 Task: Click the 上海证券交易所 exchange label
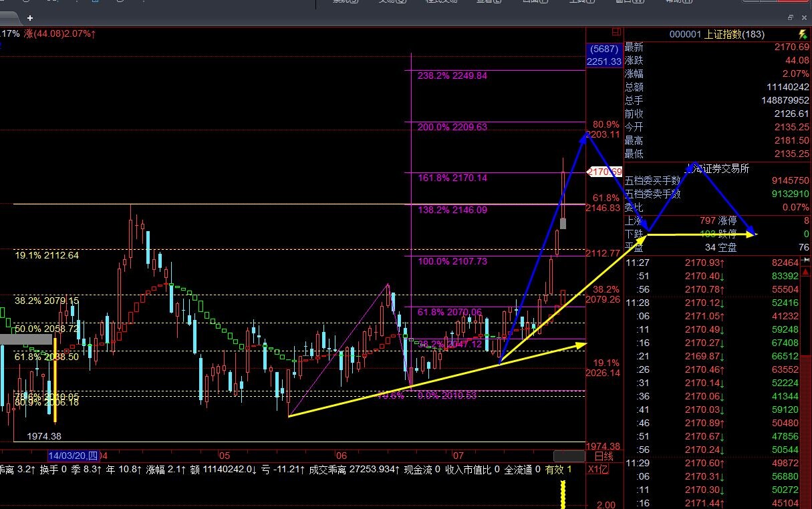[x=716, y=168]
